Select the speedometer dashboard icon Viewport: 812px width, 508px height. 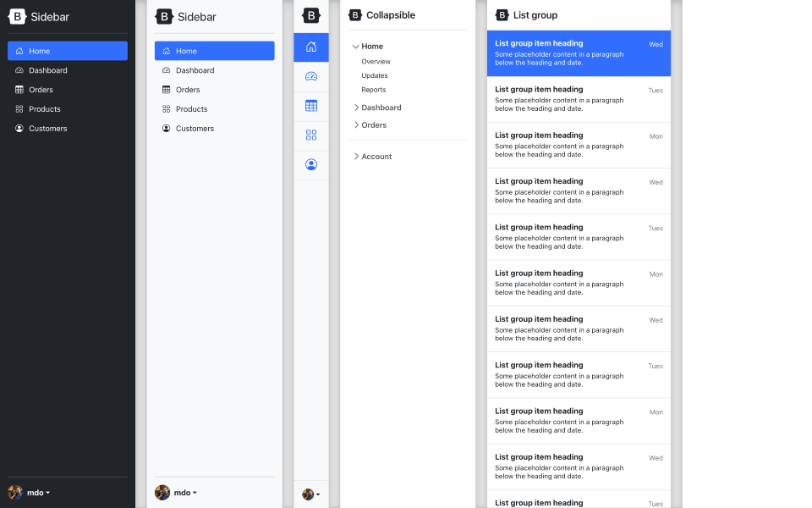pos(311,76)
